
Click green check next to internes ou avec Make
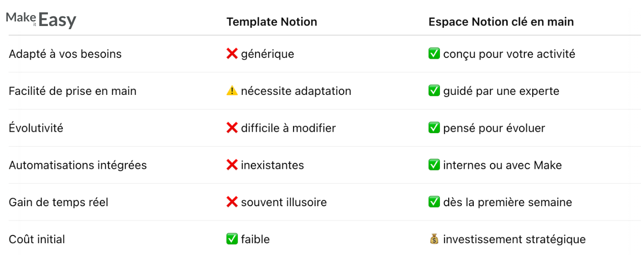434,165
